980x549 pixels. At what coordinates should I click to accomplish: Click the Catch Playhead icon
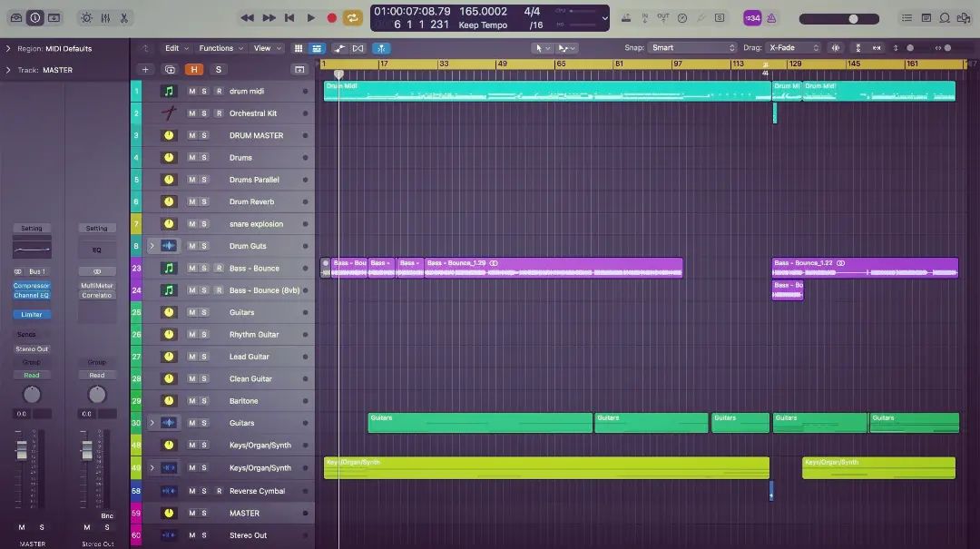[381, 48]
